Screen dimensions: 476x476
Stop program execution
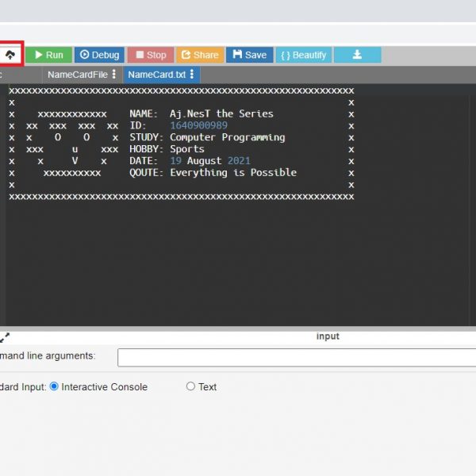[150, 55]
